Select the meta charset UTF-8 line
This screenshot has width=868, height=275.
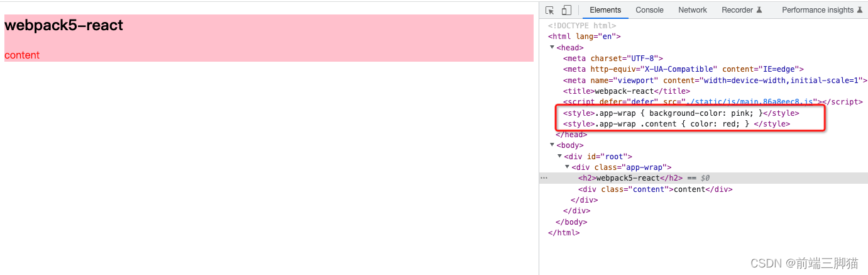[613, 59]
